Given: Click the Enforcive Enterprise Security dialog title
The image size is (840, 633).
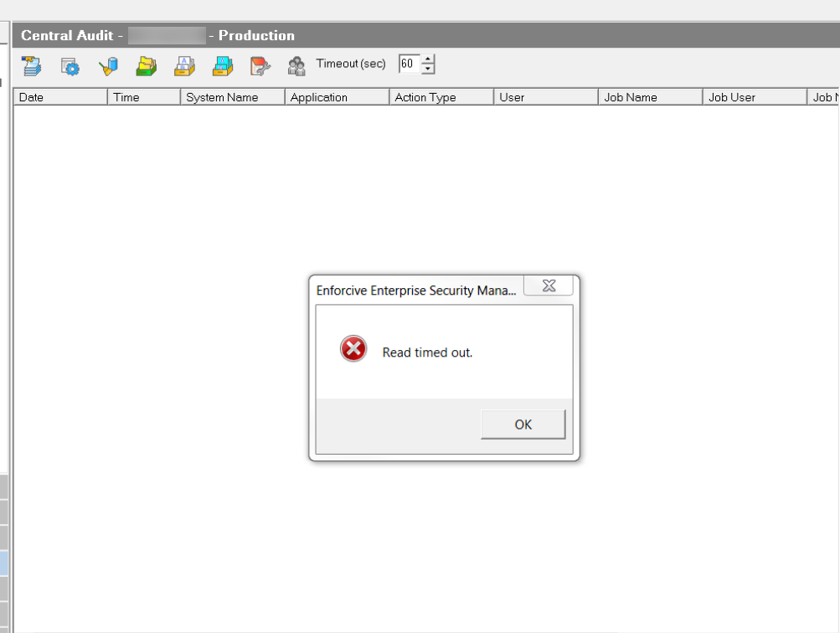Looking at the screenshot, I should coord(416,291).
